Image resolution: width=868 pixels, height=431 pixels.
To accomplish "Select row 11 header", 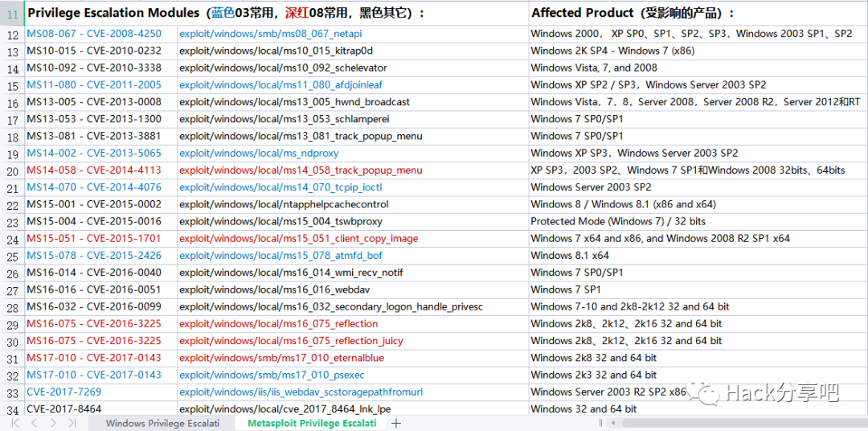I will click(12, 14).
